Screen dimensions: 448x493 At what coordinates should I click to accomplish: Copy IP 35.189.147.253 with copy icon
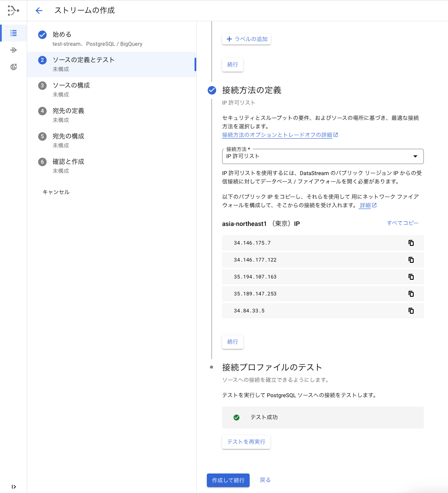(x=411, y=294)
